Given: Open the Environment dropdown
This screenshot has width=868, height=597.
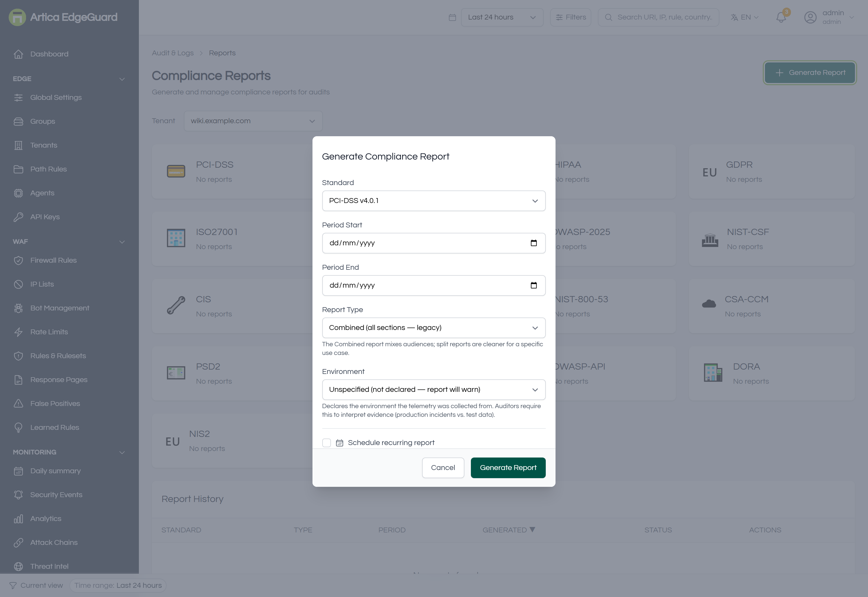Looking at the screenshot, I should (434, 390).
